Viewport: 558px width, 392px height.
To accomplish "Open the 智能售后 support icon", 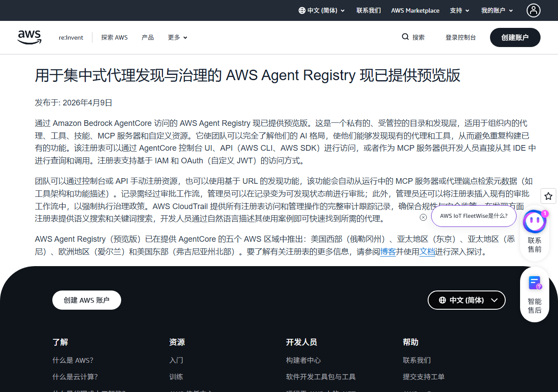I will (x=535, y=284).
